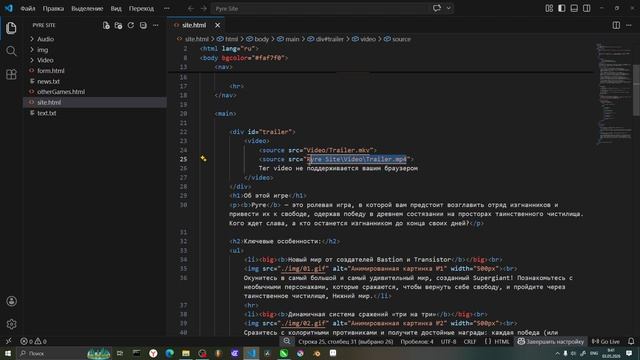The height and width of the screenshot is (360, 640).
Task: Open the Accounts menu icon
Action: (11, 301)
